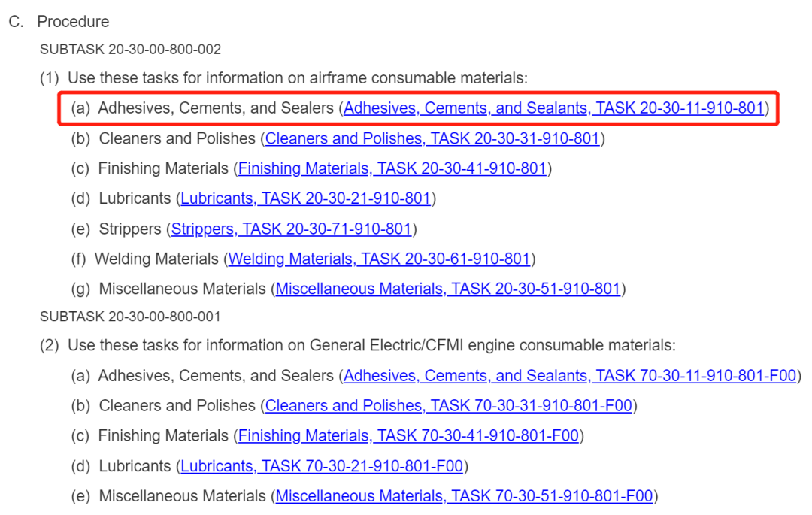Follow Cleaners and Polishes TASK 70-30-31-910-801-F00 link
The image size is (812, 515).
click(x=449, y=406)
